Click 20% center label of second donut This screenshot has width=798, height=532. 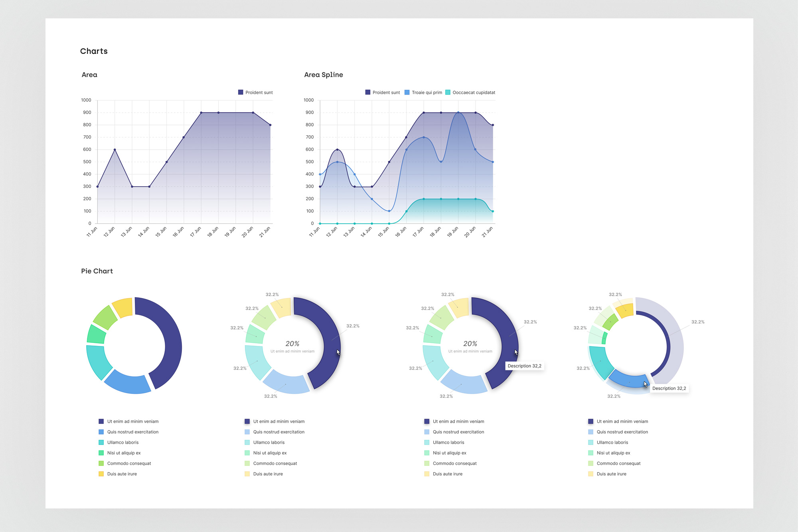click(x=292, y=344)
